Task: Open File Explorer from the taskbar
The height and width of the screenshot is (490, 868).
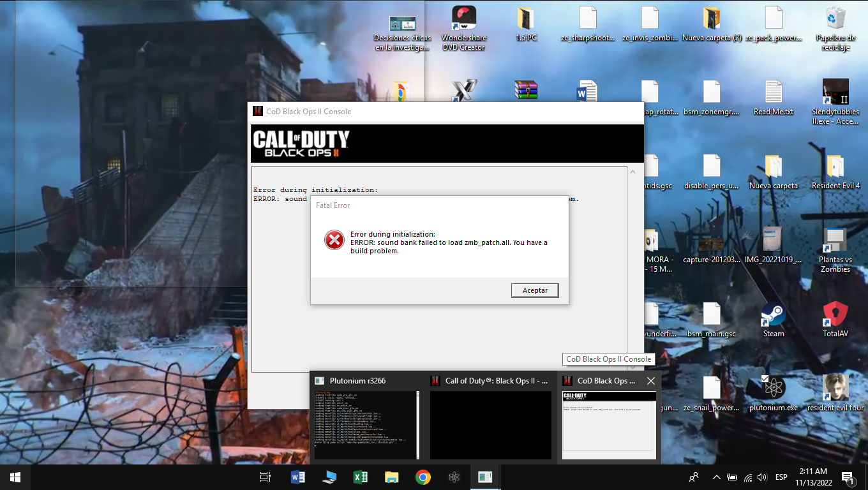Action: pyautogui.click(x=391, y=477)
